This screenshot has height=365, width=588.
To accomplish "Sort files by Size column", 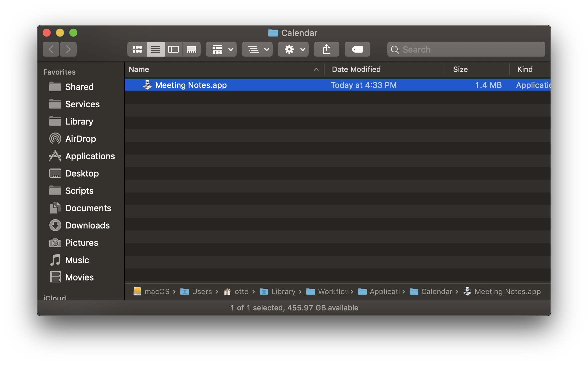I will 460,69.
